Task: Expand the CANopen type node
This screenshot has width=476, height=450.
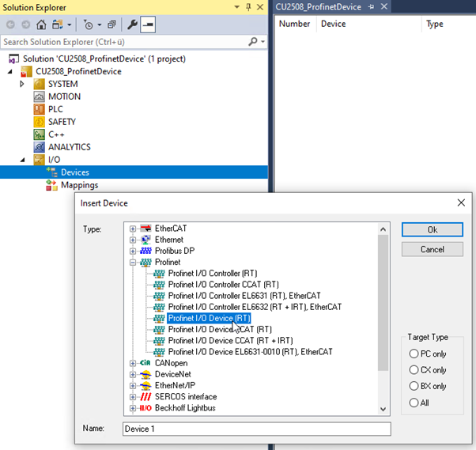Action: (x=133, y=363)
